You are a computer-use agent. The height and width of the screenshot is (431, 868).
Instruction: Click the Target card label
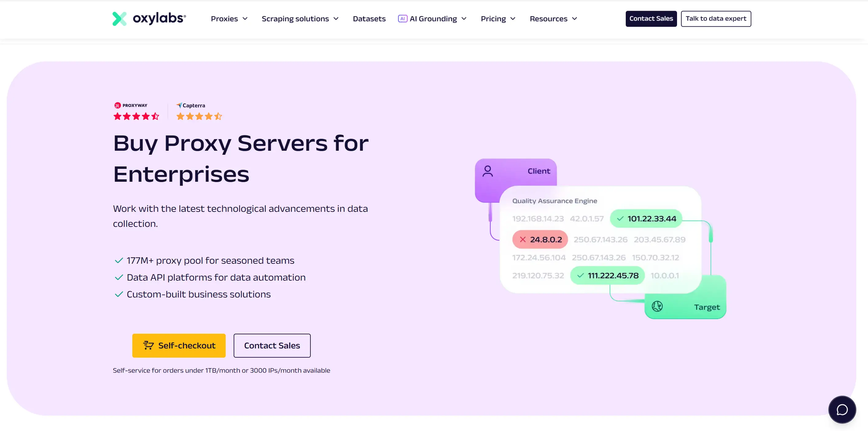pos(706,307)
